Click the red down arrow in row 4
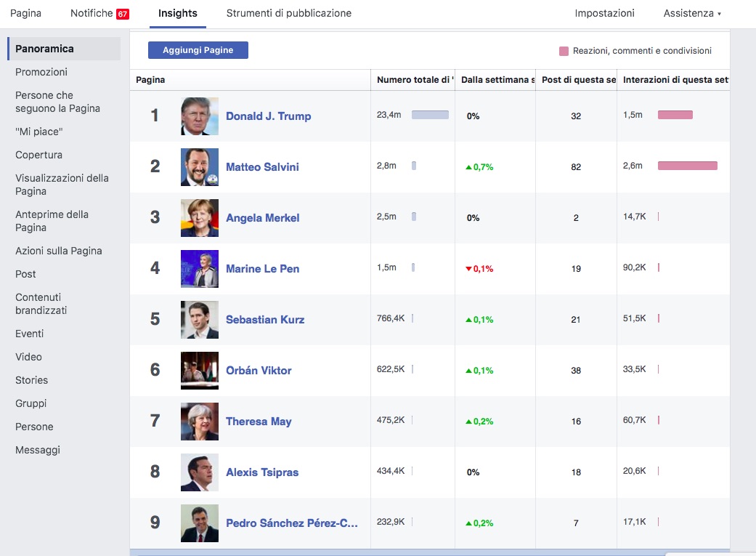 pyautogui.click(x=469, y=269)
